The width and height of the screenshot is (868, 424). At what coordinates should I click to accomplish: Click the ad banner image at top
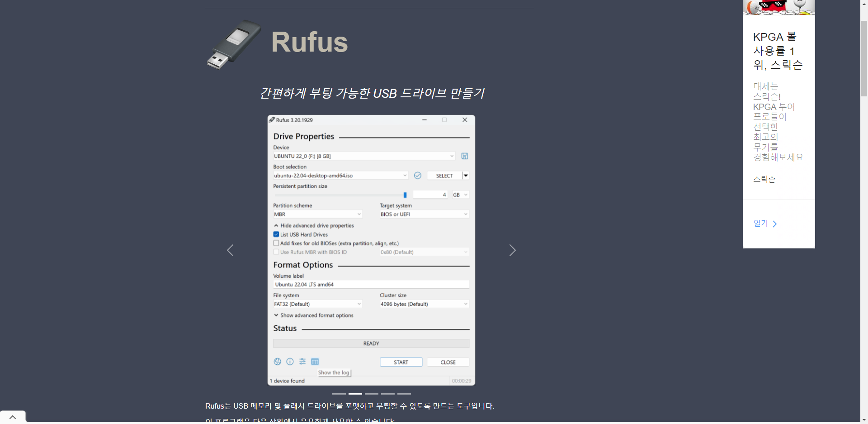[779, 8]
